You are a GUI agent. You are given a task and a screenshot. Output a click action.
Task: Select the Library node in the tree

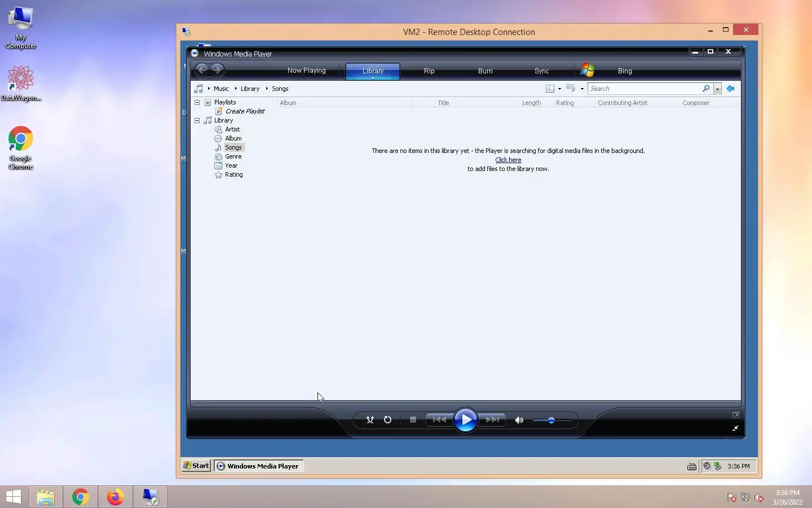click(x=223, y=120)
